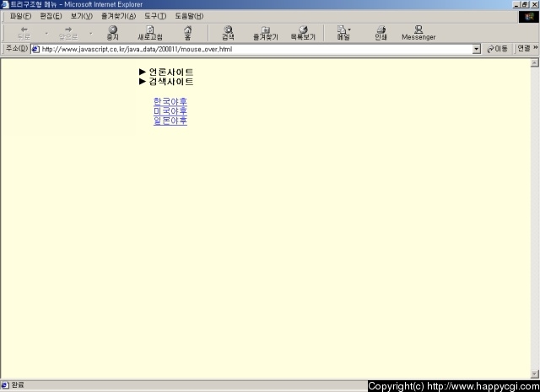The width and height of the screenshot is (540, 392).
Task: Expand the 언론사이트 tree menu
Action: 166,72
